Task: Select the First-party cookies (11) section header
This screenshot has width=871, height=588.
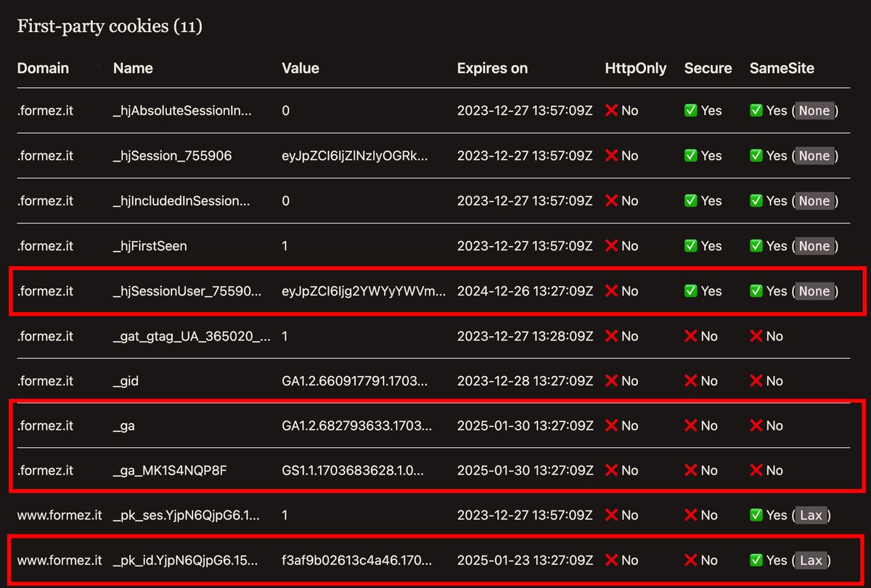Action: (x=110, y=26)
